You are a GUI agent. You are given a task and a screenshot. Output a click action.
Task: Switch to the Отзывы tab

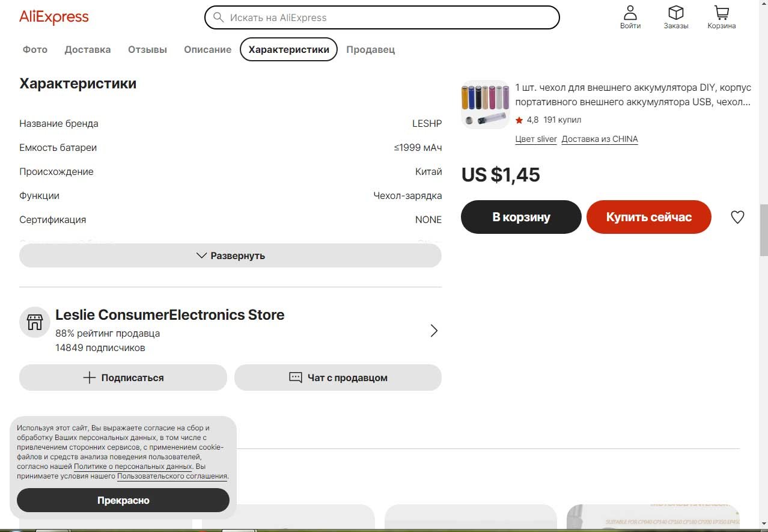tap(147, 49)
